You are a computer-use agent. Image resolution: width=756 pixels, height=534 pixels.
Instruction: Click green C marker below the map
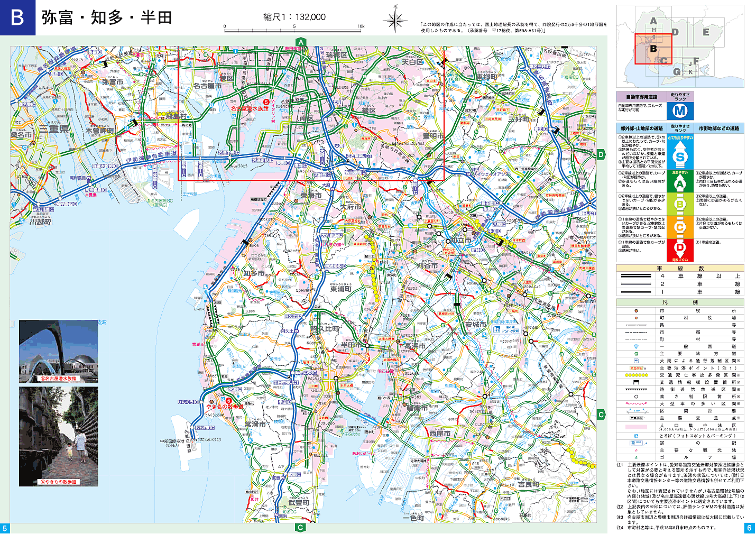point(300,527)
